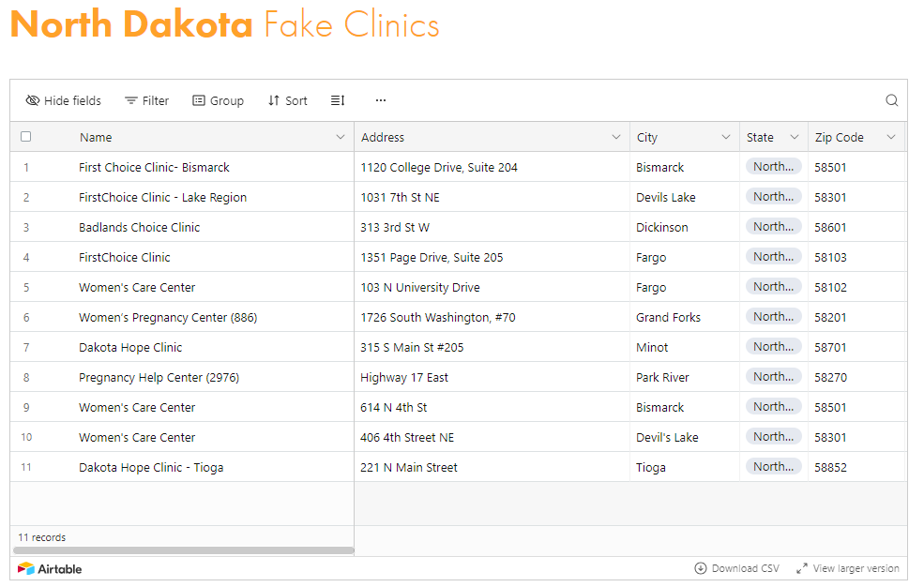Expand the Name column dropdown arrow

pyautogui.click(x=340, y=137)
